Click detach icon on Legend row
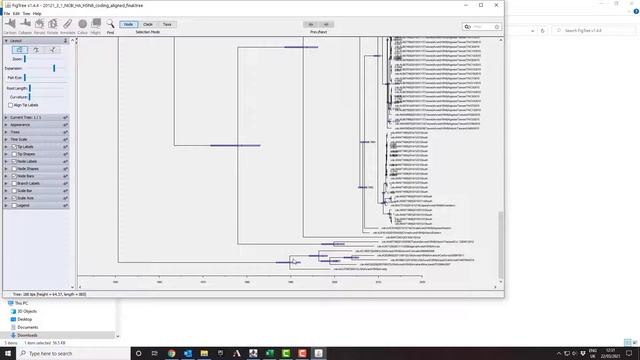This screenshot has height=360, width=640. point(65,206)
